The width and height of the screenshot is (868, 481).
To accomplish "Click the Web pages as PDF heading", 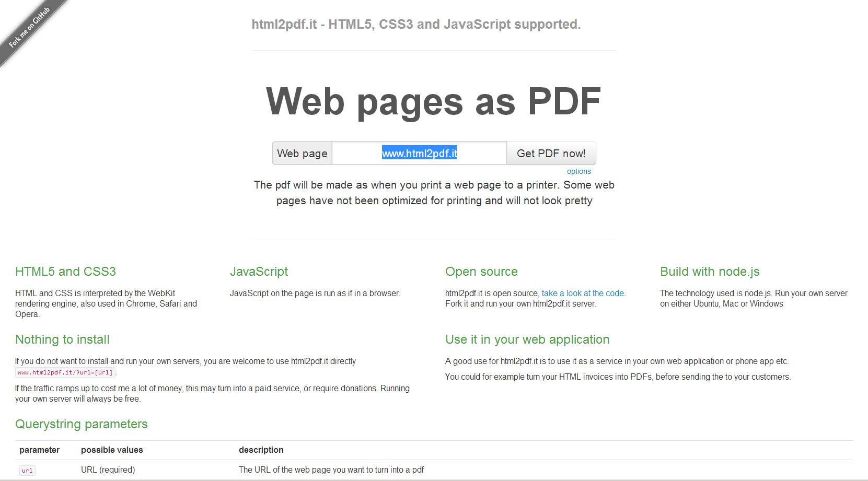I will coord(434,101).
